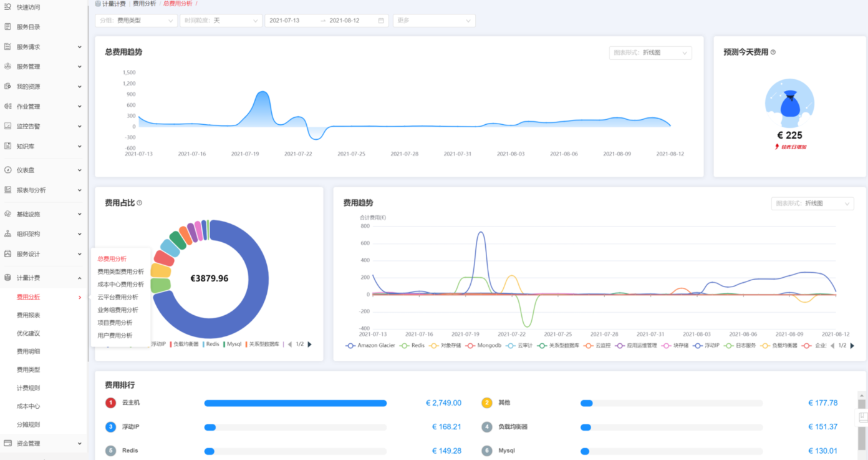This screenshot has height=460, width=868.
Task: Click the 费用分析 breadcrumb link
Action: click(x=145, y=4)
